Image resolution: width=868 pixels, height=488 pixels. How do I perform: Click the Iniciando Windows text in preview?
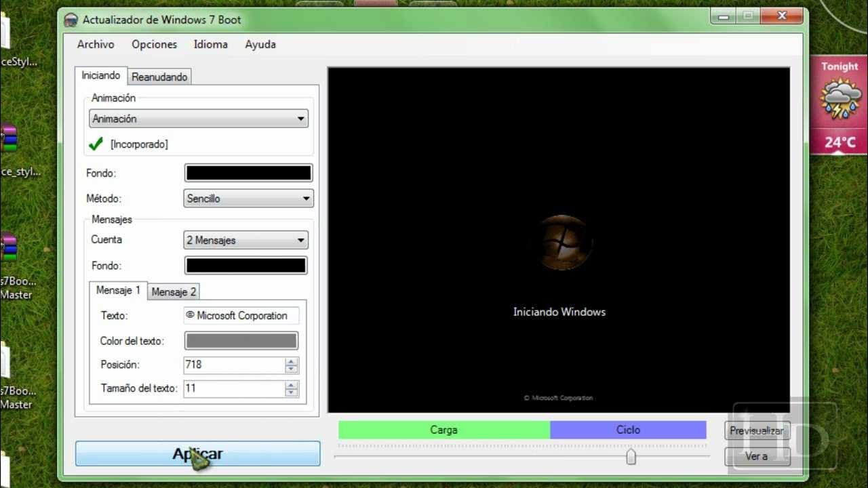point(559,312)
